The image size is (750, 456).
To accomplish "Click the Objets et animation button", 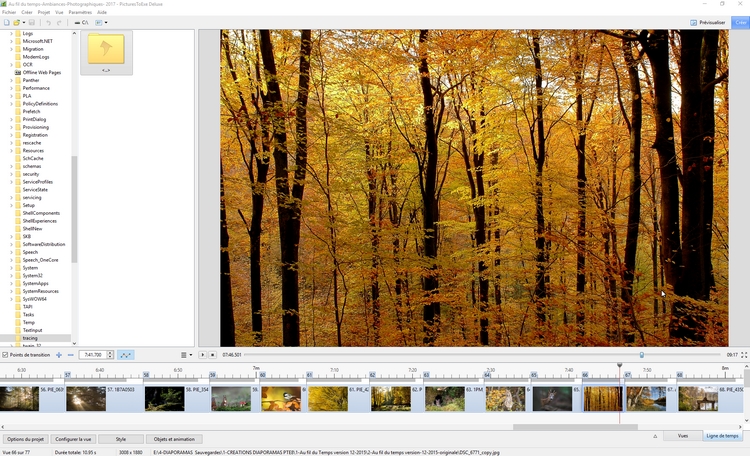I will 173,439.
